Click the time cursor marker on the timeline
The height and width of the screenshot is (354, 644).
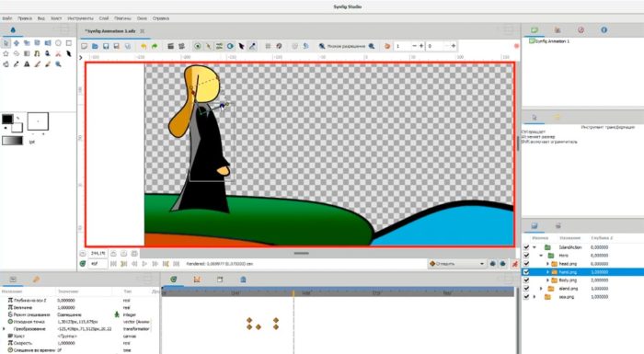tap(293, 293)
